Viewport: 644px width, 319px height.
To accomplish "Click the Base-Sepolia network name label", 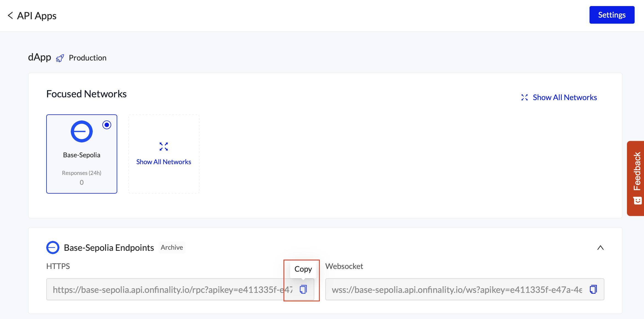I will pyautogui.click(x=82, y=155).
